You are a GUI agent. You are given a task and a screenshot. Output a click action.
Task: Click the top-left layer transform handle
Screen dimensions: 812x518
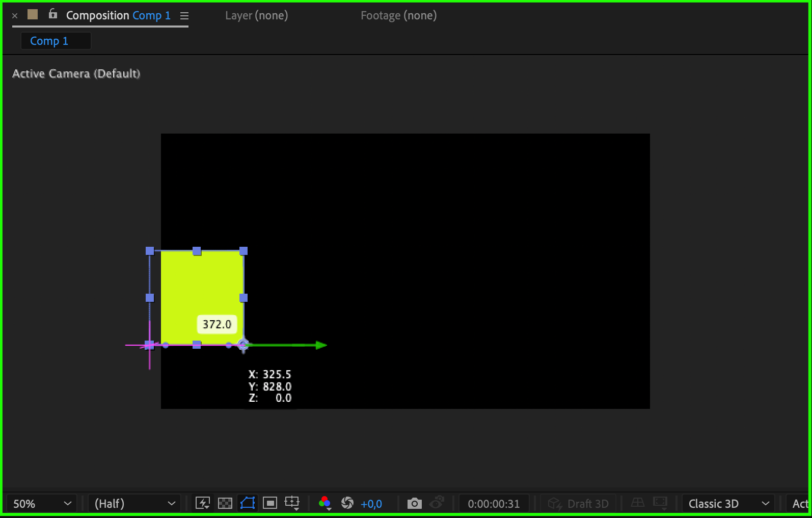click(x=150, y=251)
